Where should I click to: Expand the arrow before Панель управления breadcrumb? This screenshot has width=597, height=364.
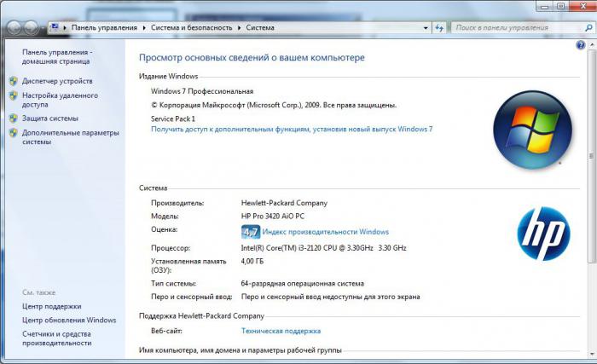coord(65,27)
